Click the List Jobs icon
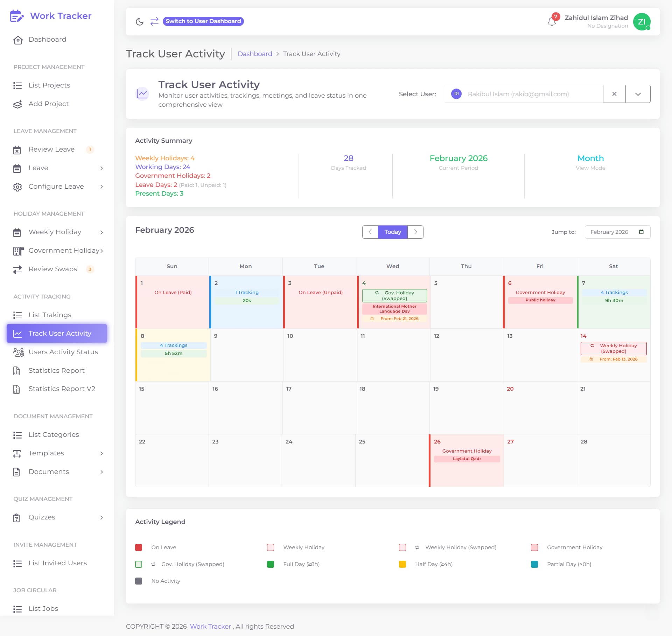 [x=17, y=609]
